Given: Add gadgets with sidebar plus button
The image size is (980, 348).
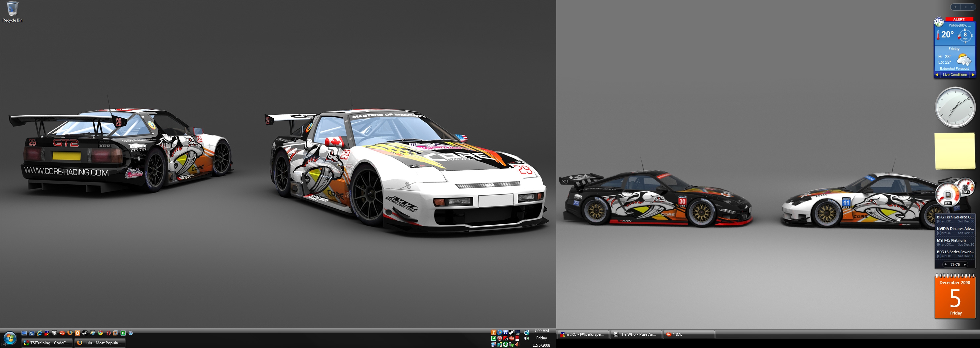Looking at the screenshot, I should pos(955,7).
